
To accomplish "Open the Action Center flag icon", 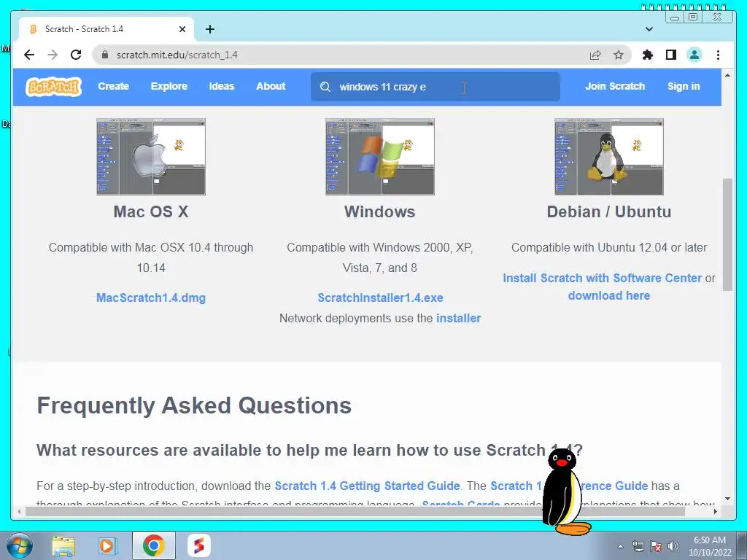I will (x=656, y=546).
